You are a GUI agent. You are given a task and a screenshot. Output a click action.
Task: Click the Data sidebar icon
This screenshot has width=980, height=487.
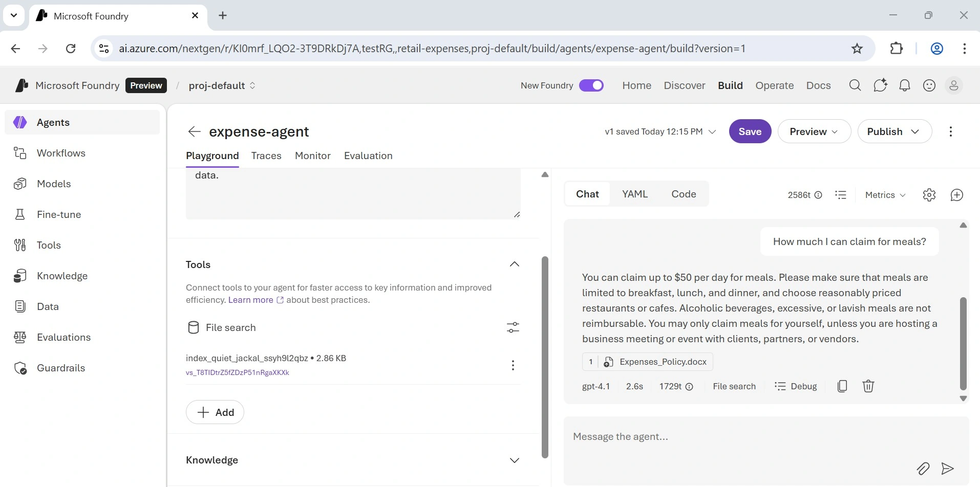[x=20, y=306]
